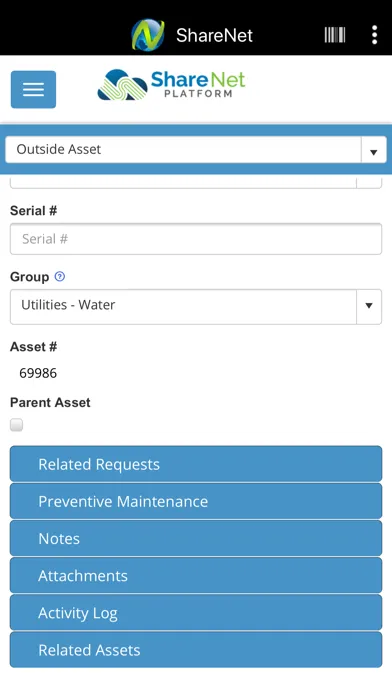
Task: Open the three-dot overflow menu
Action: click(x=374, y=35)
